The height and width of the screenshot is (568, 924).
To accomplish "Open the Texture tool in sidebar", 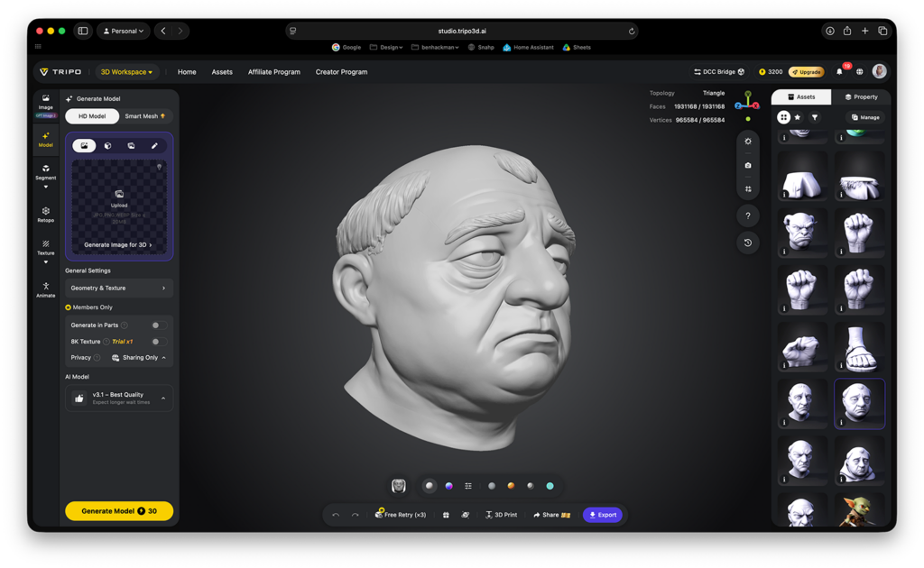I will click(45, 247).
